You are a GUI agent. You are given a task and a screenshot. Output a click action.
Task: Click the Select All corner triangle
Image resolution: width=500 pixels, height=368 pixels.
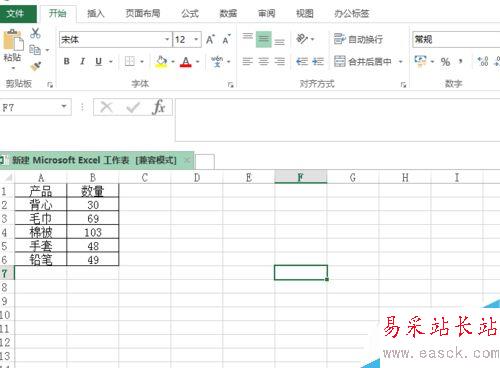click(x=8, y=177)
